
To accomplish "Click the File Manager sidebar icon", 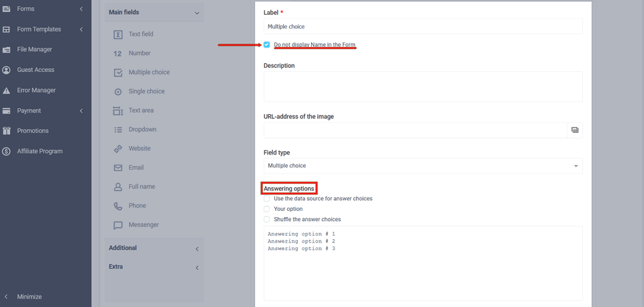I will 6,50.
